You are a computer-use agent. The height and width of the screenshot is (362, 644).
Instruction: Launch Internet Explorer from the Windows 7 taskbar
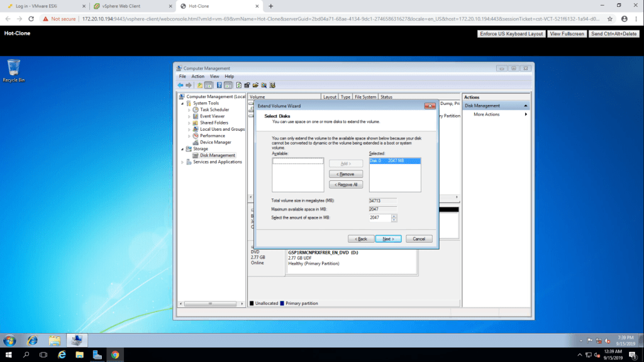(x=32, y=340)
